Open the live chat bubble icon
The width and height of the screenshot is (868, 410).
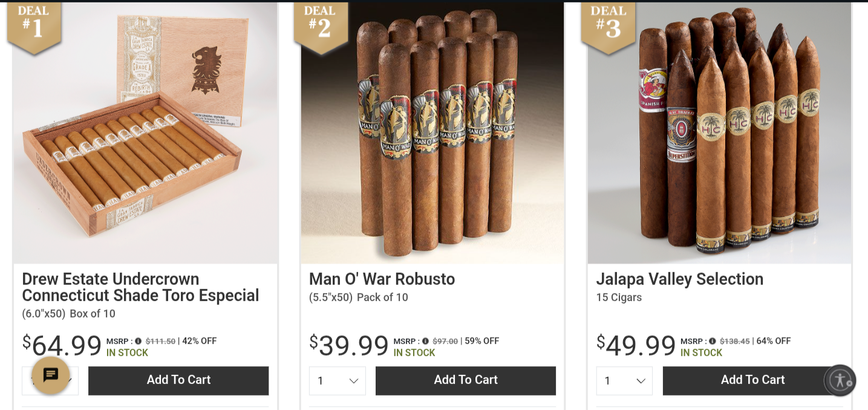[51, 376]
